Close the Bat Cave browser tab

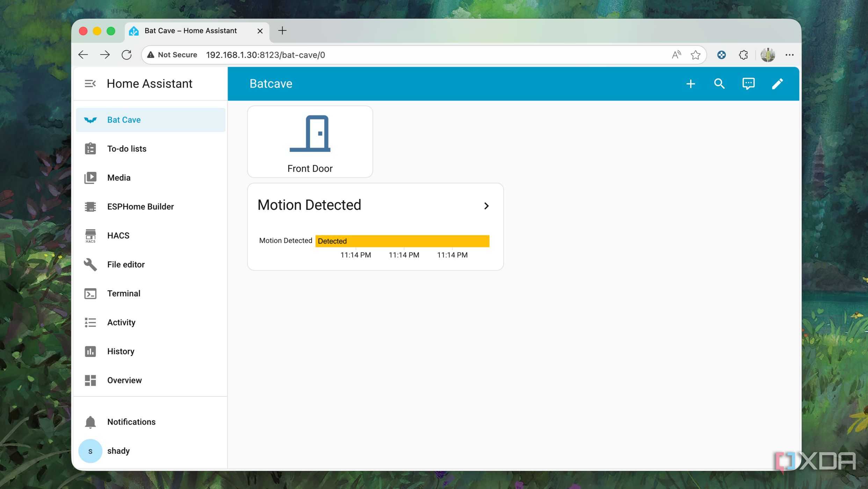[x=260, y=31]
